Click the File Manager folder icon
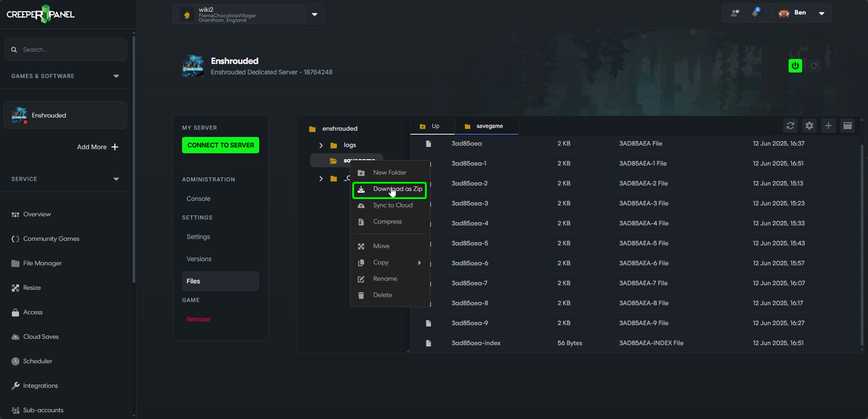Viewport: 868px width, 419px height. tap(15, 263)
